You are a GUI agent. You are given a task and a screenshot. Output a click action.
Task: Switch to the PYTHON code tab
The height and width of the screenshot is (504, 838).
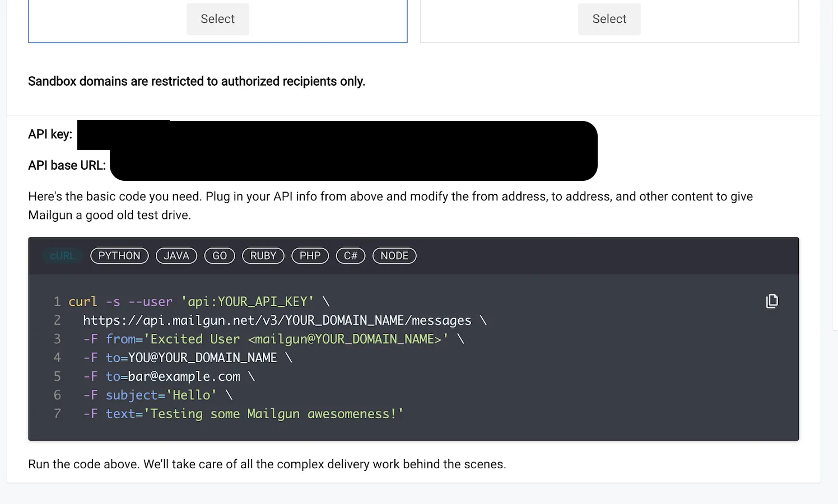[x=119, y=256]
